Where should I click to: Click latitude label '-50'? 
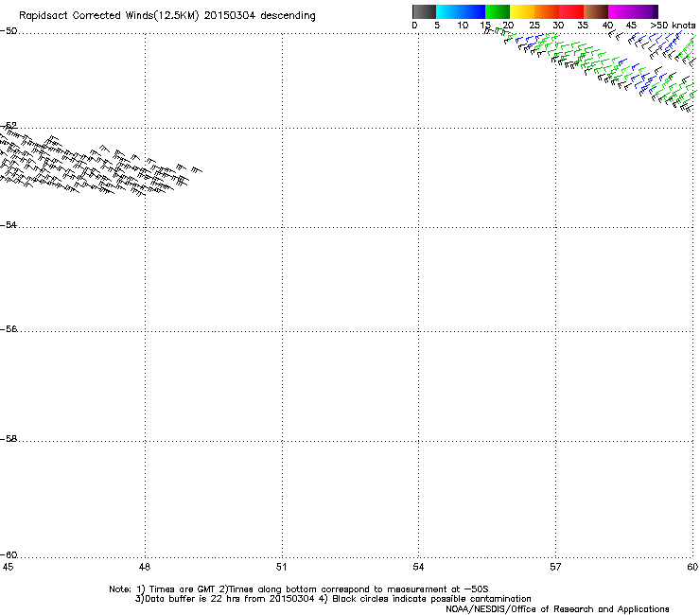pyautogui.click(x=9, y=31)
